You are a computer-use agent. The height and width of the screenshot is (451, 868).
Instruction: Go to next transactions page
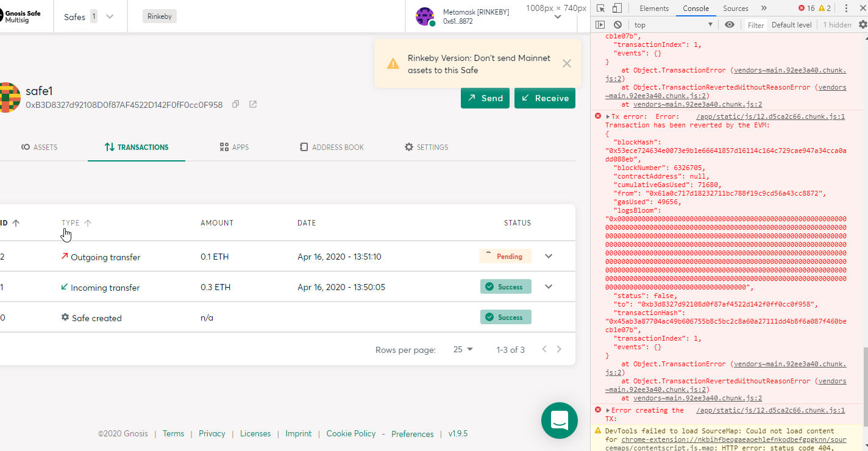tap(559, 349)
